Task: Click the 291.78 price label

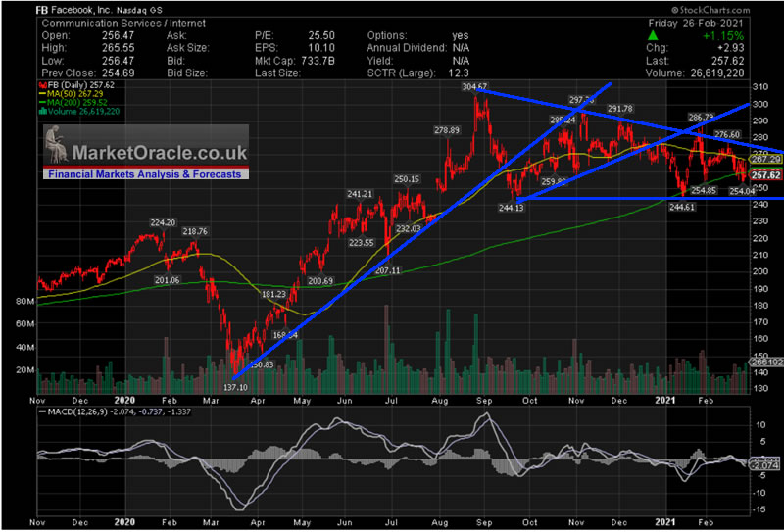Action: 620,109
